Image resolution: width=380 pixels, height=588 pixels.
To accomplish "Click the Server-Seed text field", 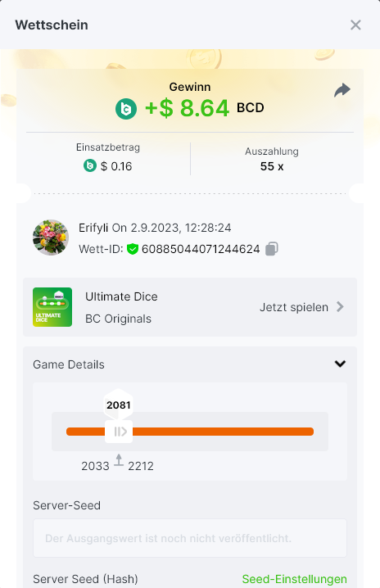I will click(x=190, y=538).
